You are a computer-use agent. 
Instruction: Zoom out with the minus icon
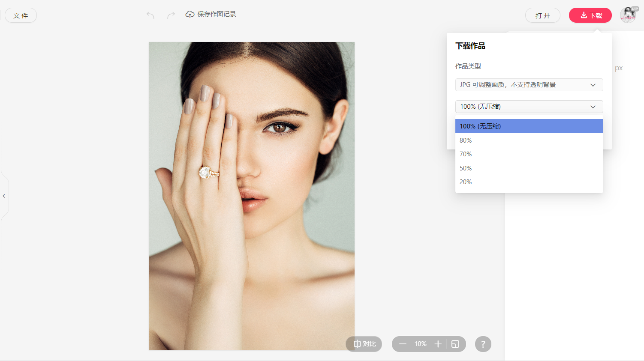403,344
